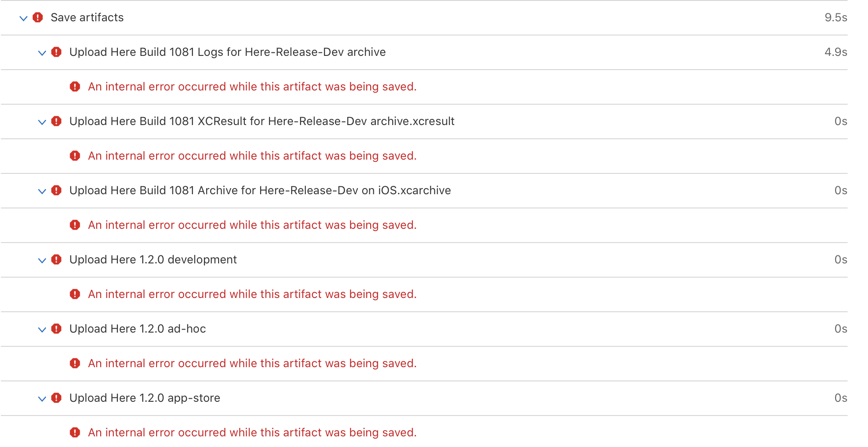Select the Save artifacts row title
Screen dimensions: 868x447
pyautogui.click(x=87, y=17)
